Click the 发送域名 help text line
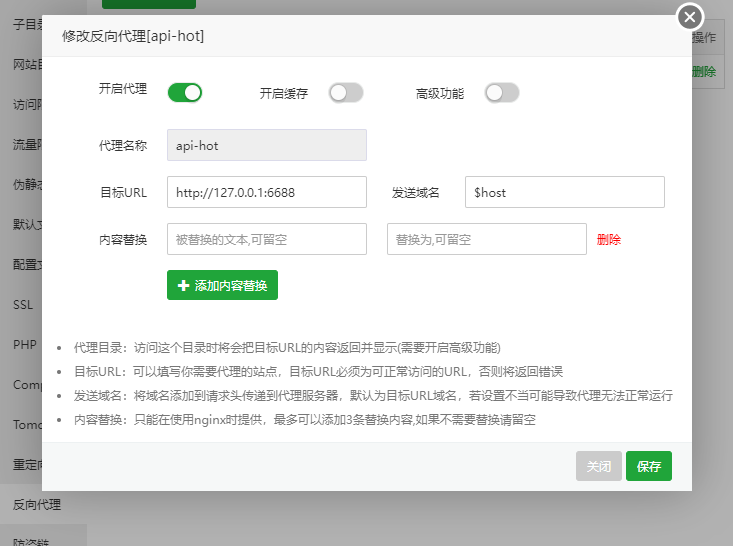The image size is (733, 546). pyautogui.click(x=373, y=396)
